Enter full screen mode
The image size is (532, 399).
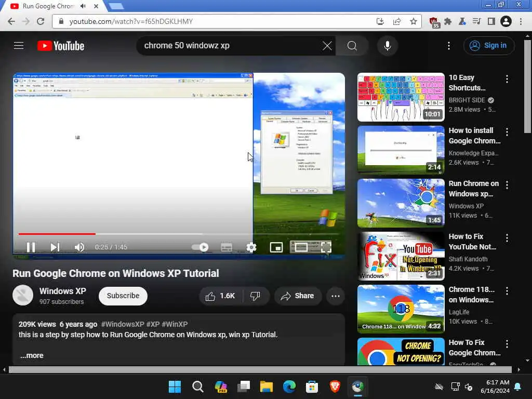(326, 247)
